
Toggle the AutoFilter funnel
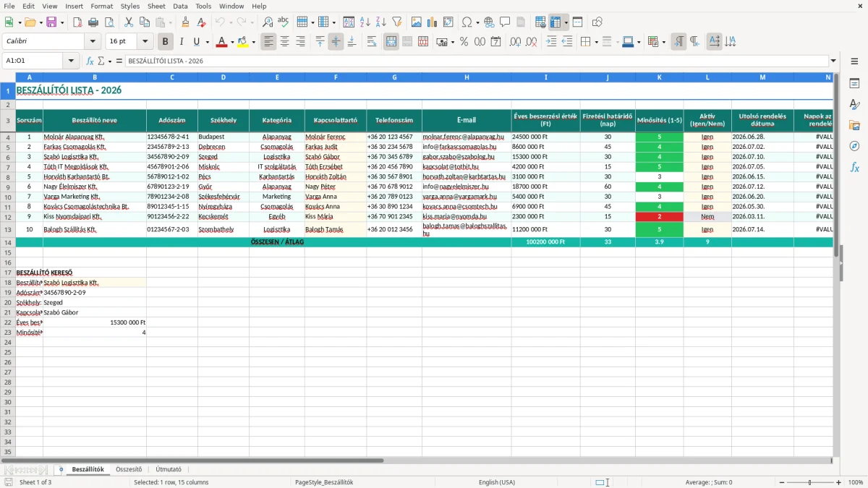tap(396, 22)
